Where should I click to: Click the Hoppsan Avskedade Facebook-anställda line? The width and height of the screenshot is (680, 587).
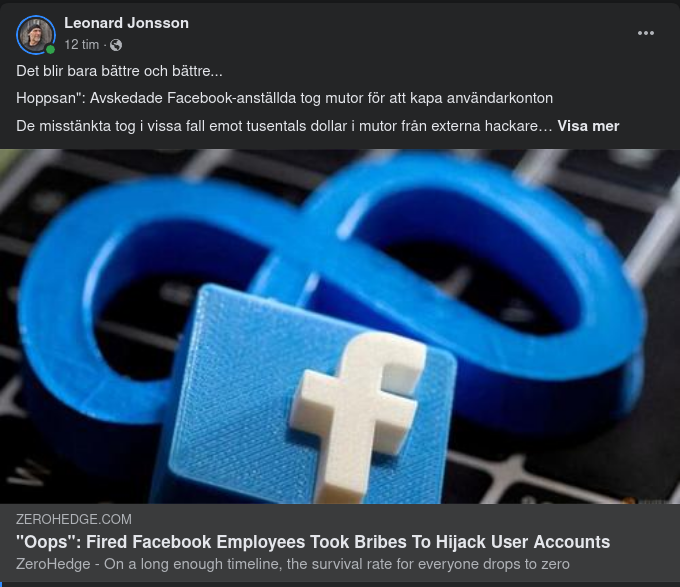pos(284,98)
